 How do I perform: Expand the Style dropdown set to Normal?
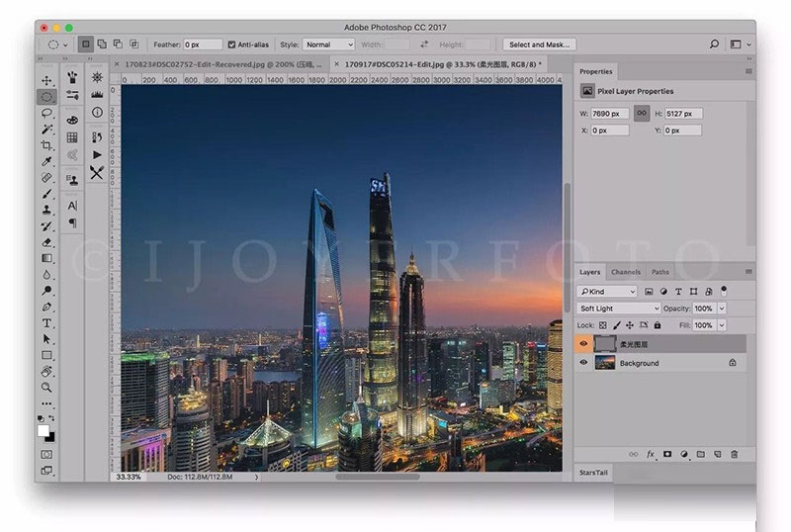coord(328,44)
